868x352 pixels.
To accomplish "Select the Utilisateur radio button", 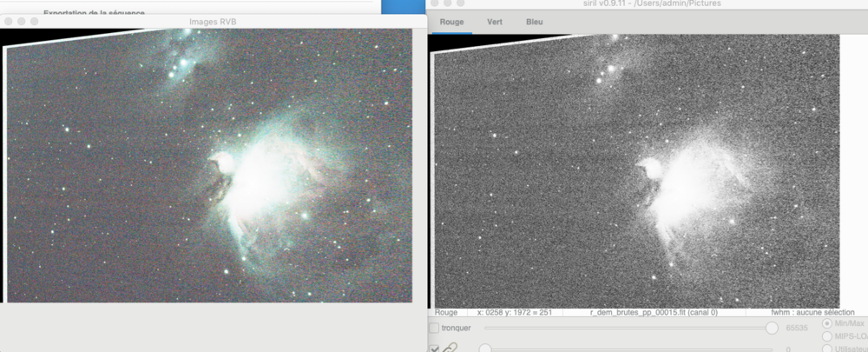I will tap(827, 349).
